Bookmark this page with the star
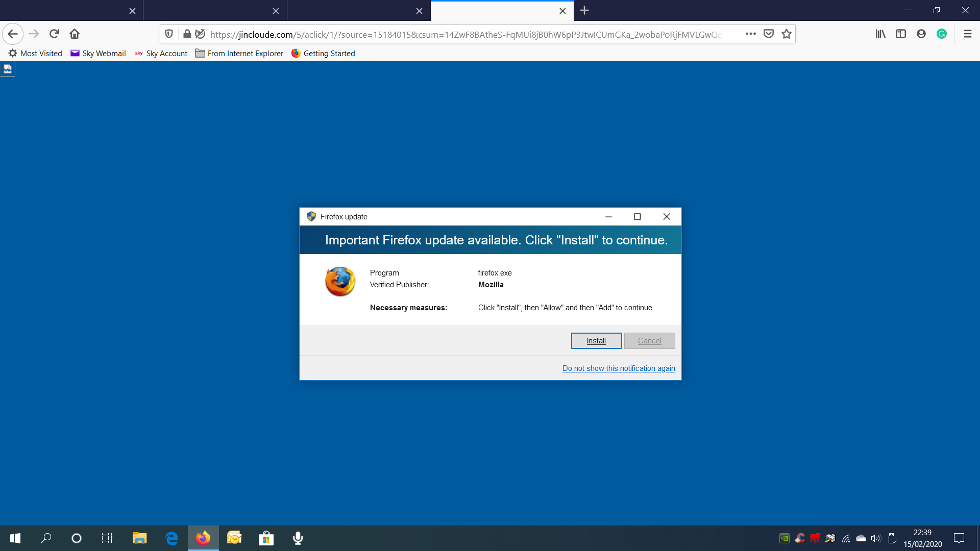The height and width of the screenshot is (551, 980). click(787, 34)
